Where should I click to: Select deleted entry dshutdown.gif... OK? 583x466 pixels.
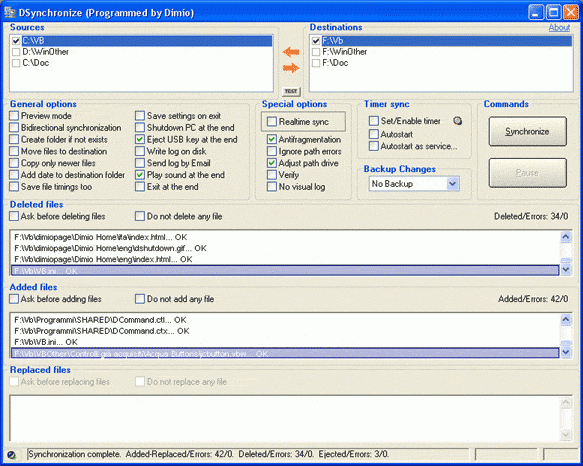[x=285, y=248]
